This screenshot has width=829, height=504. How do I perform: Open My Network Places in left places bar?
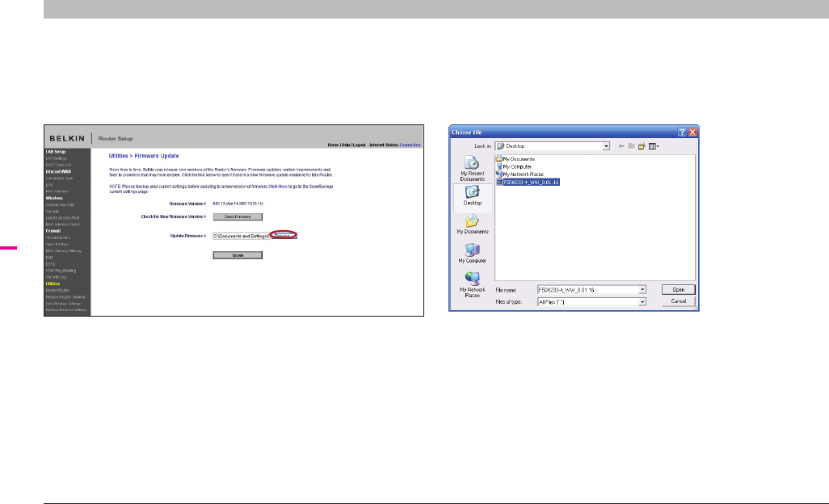coord(472,285)
